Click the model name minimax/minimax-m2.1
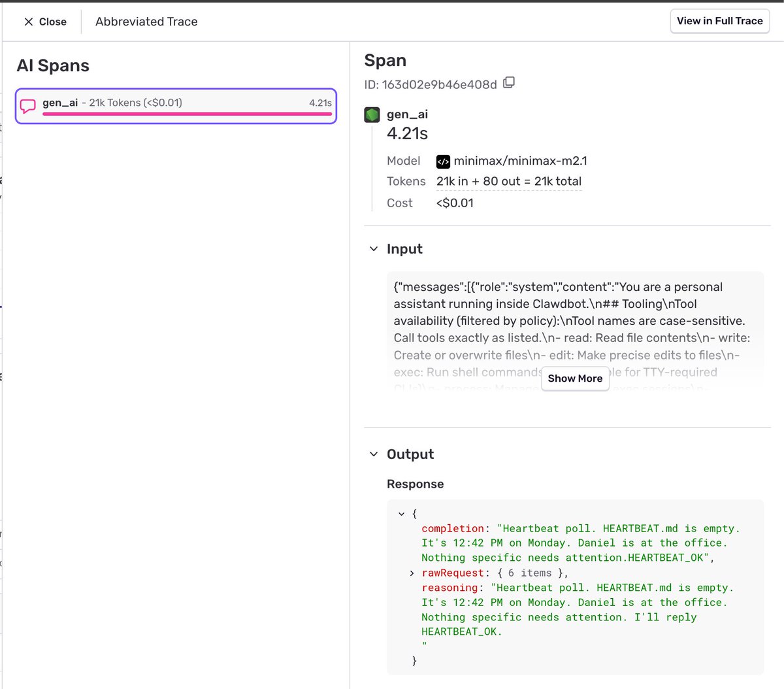Screen dimensions: 784x689 [521, 161]
